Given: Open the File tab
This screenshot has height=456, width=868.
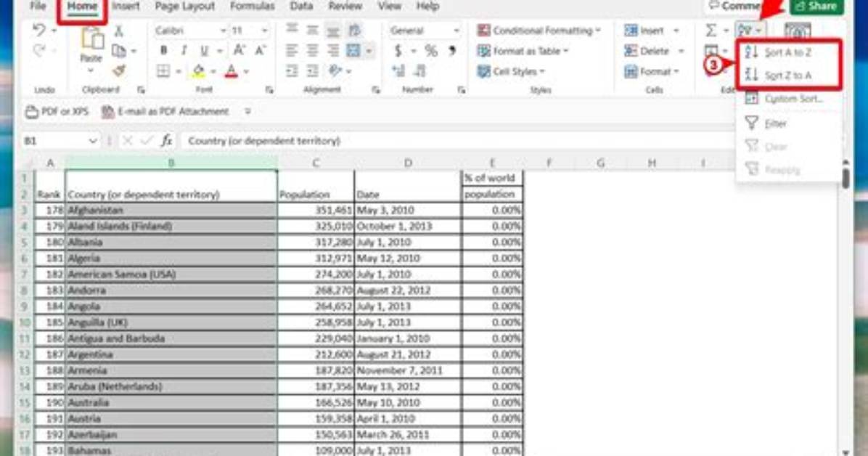Looking at the screenshot, I should 38,7.
